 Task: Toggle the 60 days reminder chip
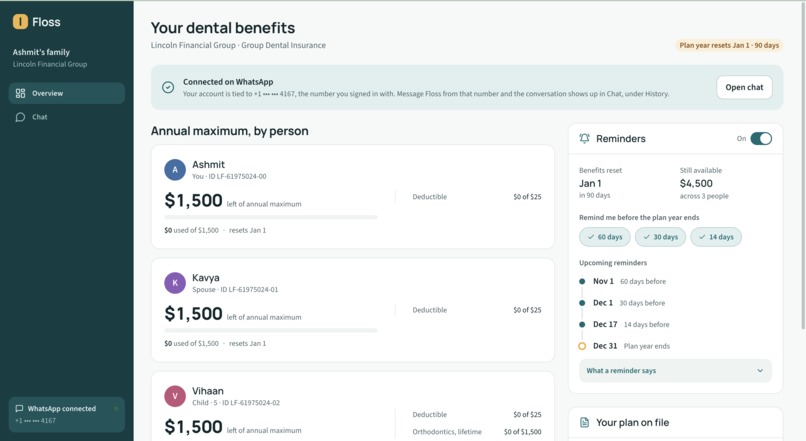click(605, 237)
